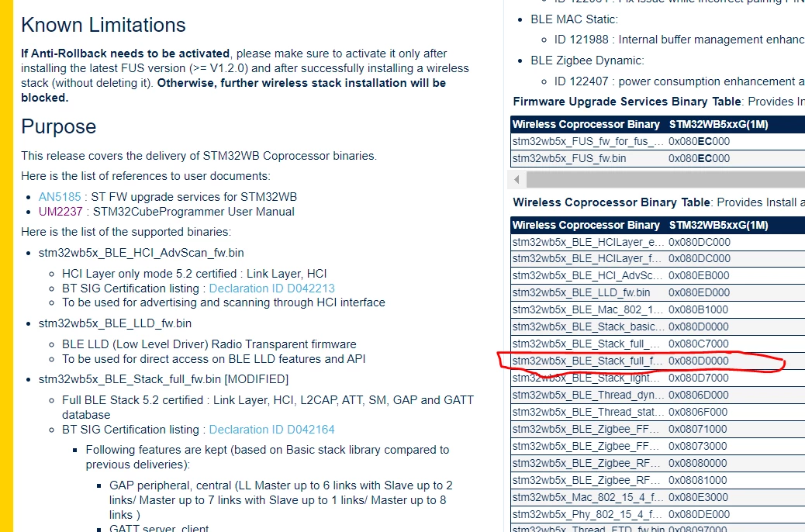Click the 0x08080000 address cell
The image size is (805, 532).
coord(698,463)
